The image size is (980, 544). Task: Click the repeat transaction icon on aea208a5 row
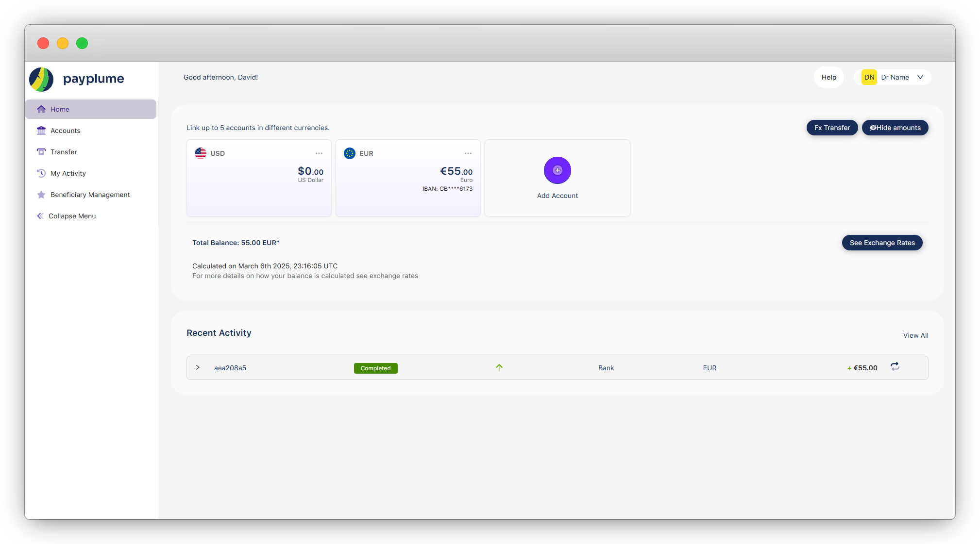(x=895, y=367)
